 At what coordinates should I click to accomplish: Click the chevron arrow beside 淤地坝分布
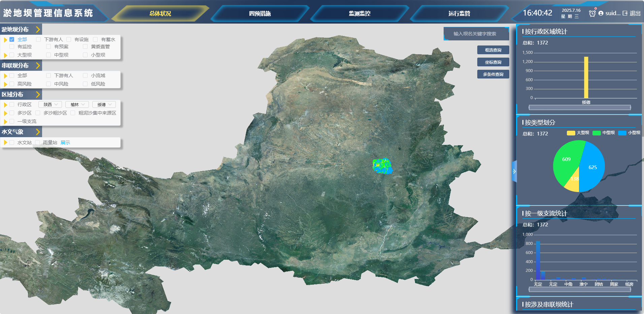click(x=38, y=30)
